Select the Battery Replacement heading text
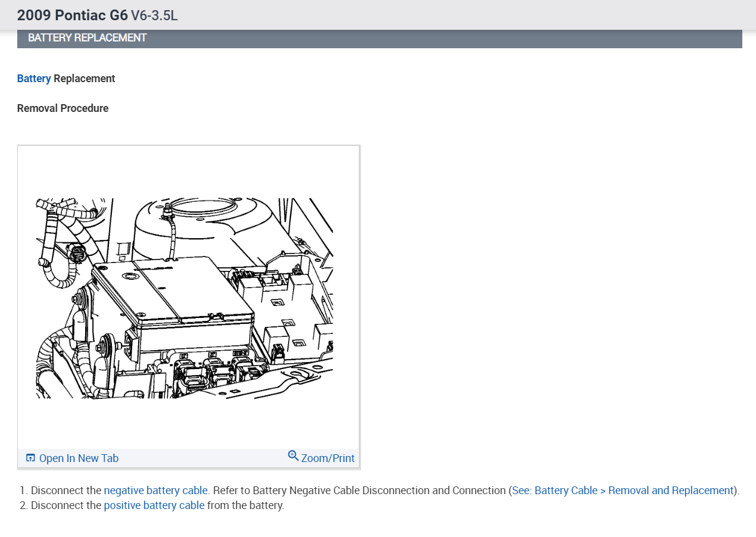Viewport: 756px width, 537px height. [65, 78]
